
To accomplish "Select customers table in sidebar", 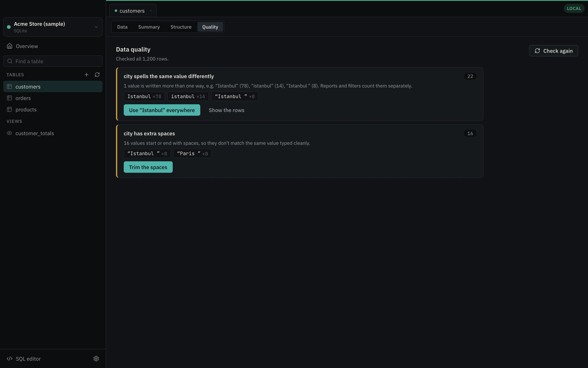I will 53,87.
